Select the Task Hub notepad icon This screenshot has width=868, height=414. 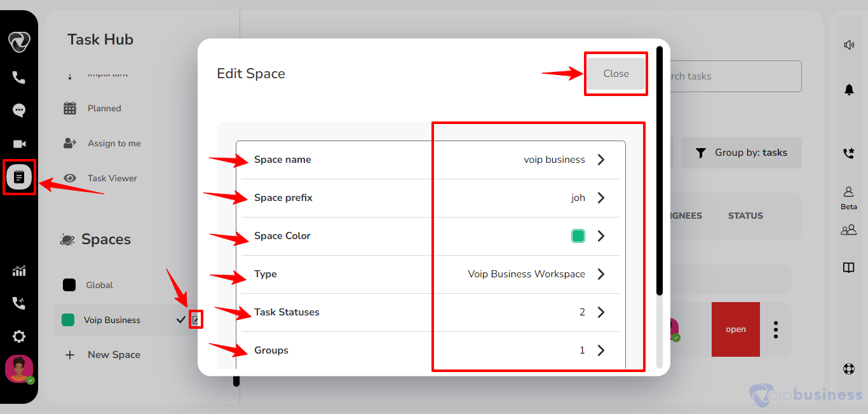point(19,177)
